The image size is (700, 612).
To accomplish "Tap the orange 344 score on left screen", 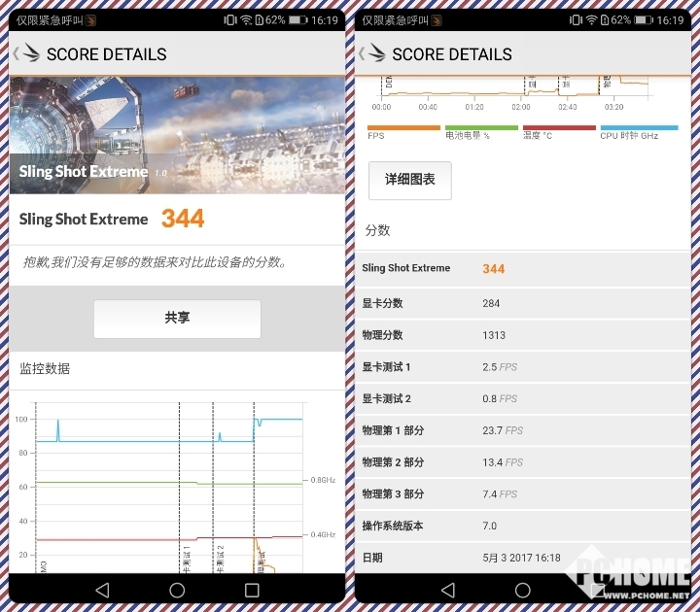I will coord(183,219).
